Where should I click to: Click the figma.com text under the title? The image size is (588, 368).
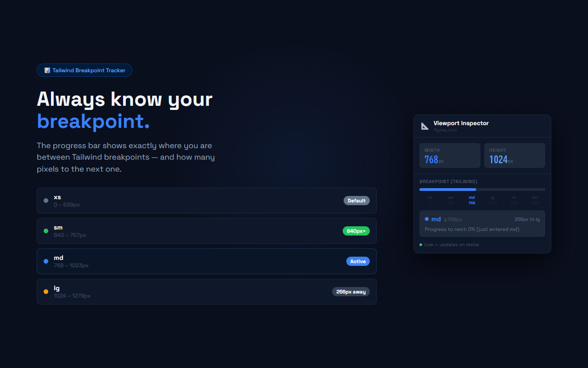point(445,130)
